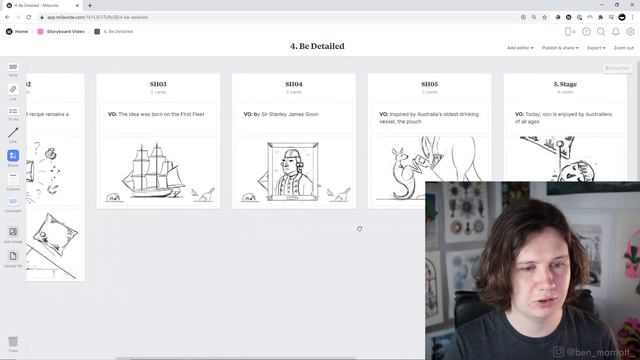This screenshot has height=360, width=640.
Task: Select the Note tool in sidebar
Action: 13,69
